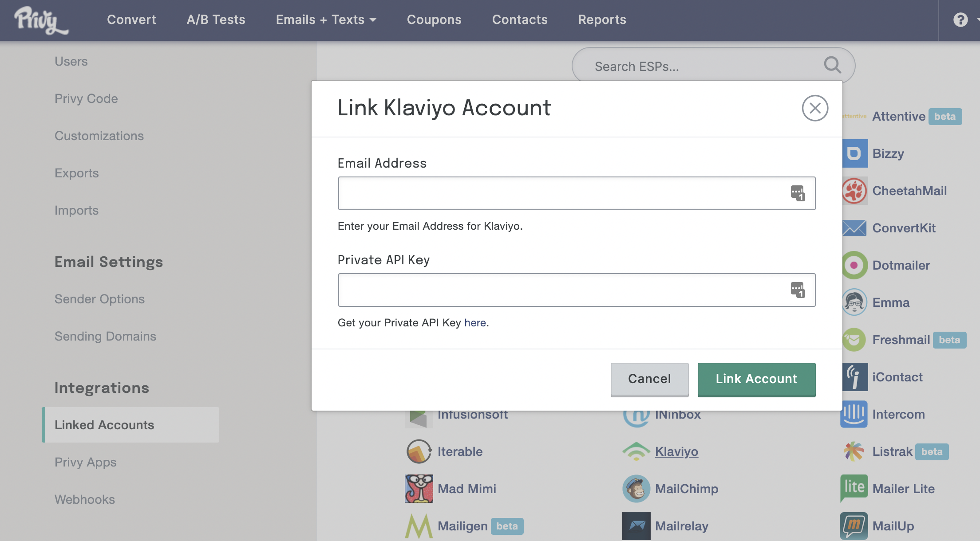Select Listrak in the ESP list

pyautogui.click(x=892, y=451)
